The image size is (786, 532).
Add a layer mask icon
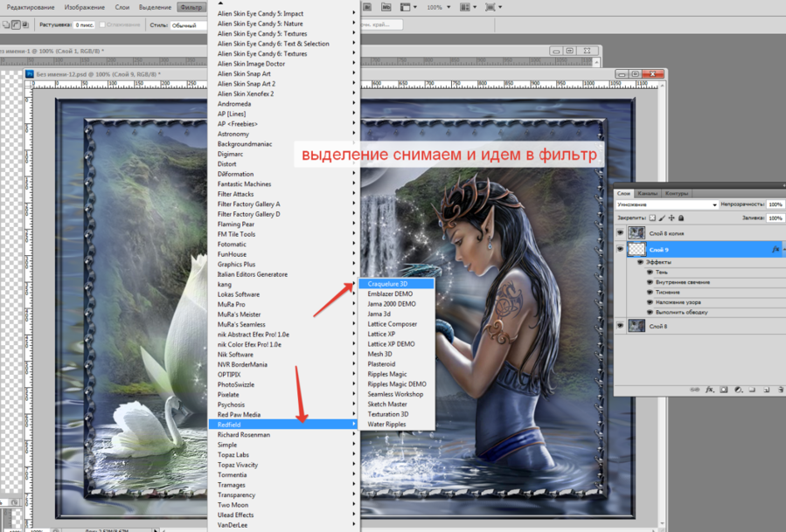click(x=724, y=390)
